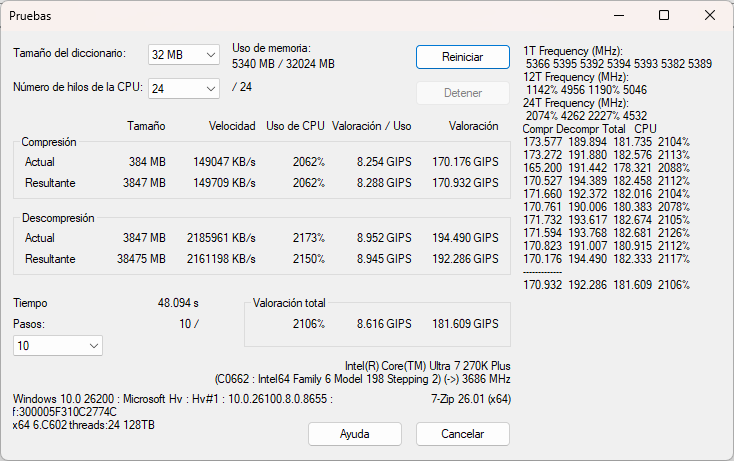734x461 pixels.
Task: Click decompression resultante speed 2161198 KB/s
Action: point(221,259)
